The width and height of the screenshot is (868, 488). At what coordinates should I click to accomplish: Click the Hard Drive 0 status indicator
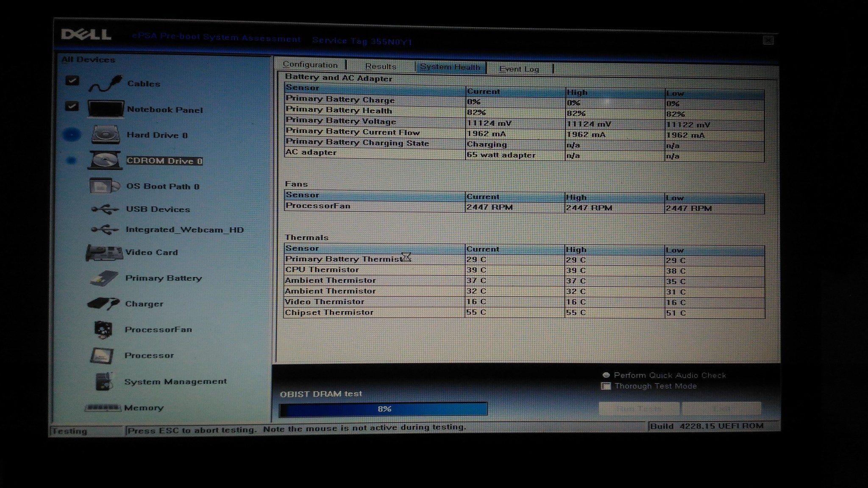[72, 135]
